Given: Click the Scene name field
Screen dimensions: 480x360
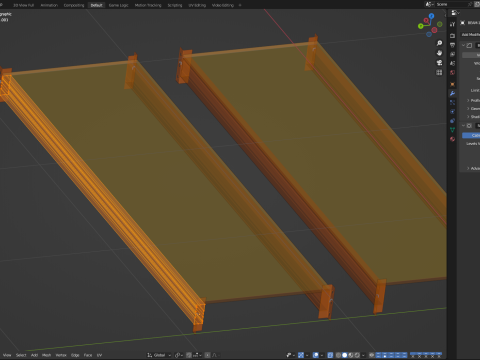Looking at the screenshot, I should click(452, 4).
